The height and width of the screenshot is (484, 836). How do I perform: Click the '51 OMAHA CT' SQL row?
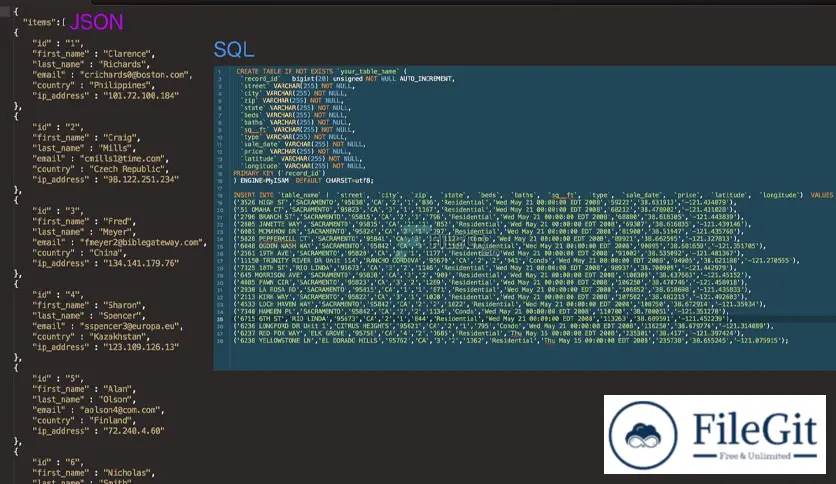[x=485, y=209]
